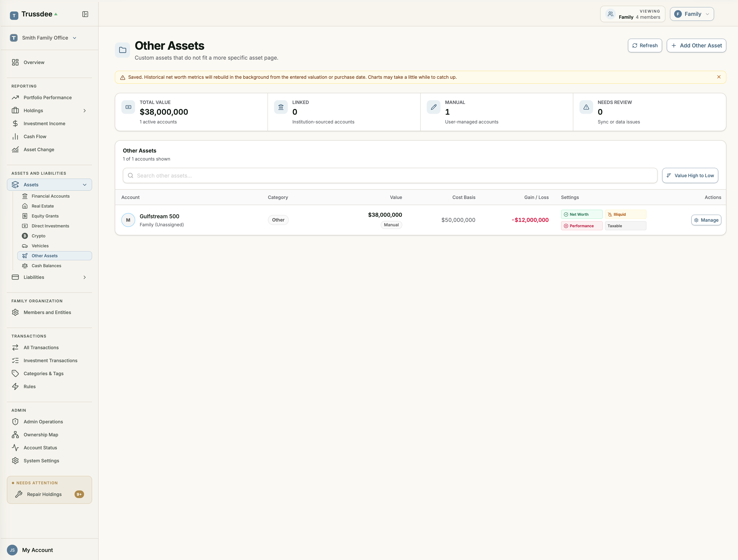Go to Other Assets in sidebar
This screenshot has width=738, height=560.
click(x=54, y=256)
